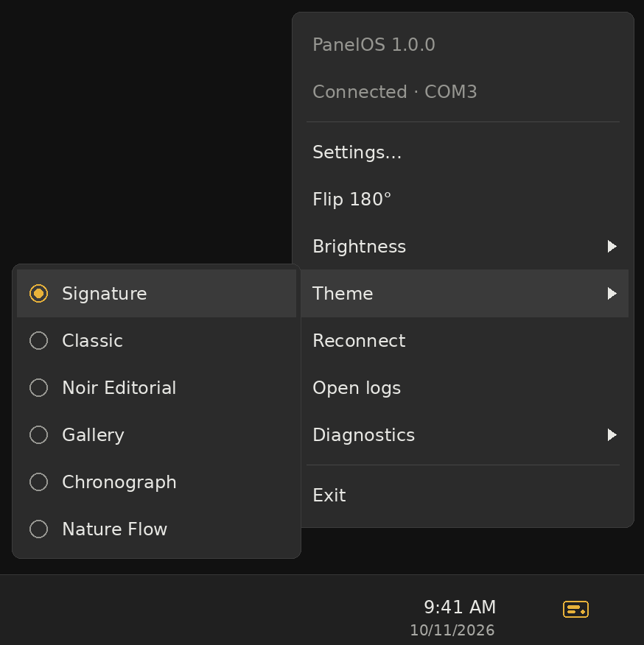The height and width of the screenshot is (645, 644).
Task: Click the PanelOS tray icon in taskbar
Action: pos(575,609)
